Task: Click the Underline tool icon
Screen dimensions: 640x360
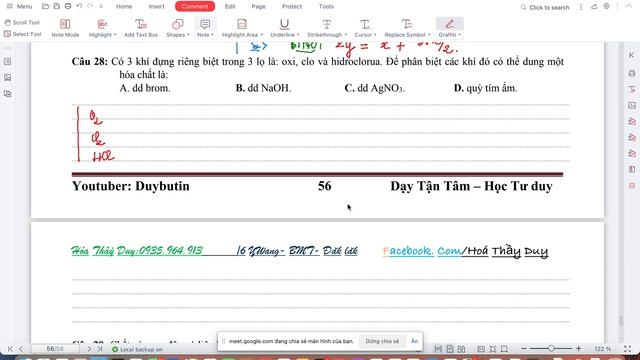Action: point(284,24)
